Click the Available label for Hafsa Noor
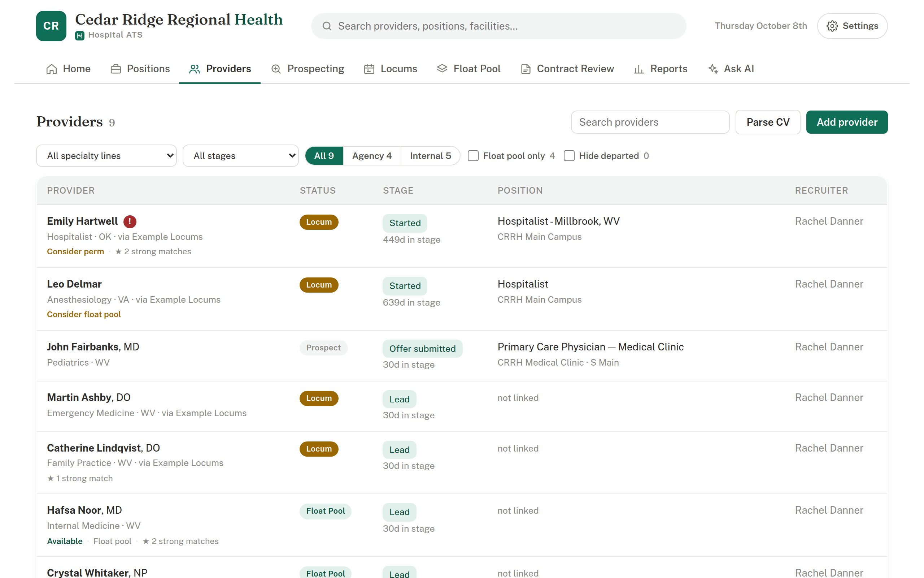 click(65, 541)
